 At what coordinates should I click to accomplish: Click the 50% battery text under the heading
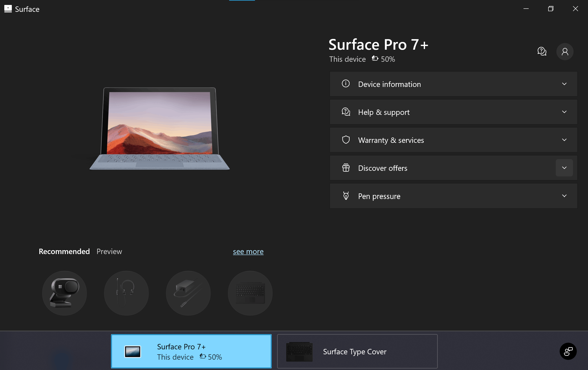388,59
